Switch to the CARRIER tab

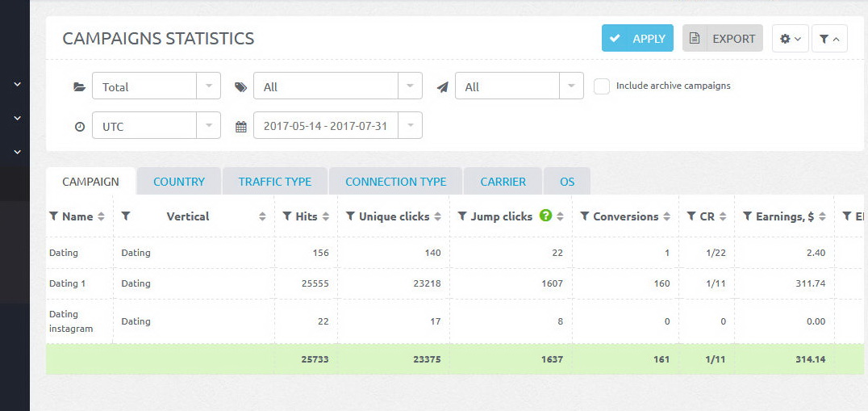(x=503, y=182)
